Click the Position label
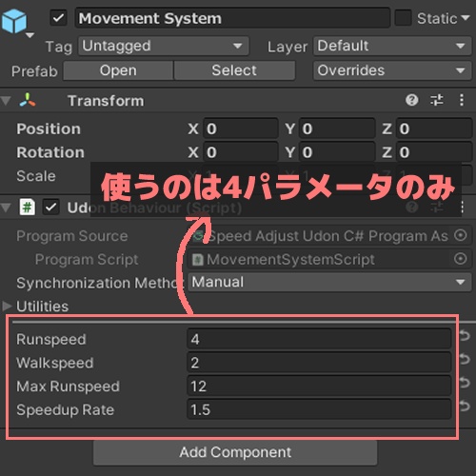476x476 pixels. pos(49,129)
